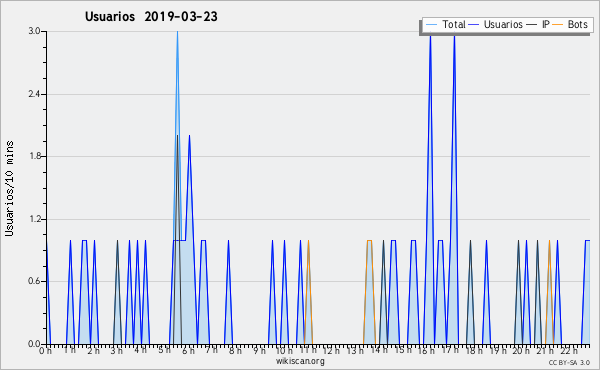The width and height of the screenshot is (600, 370).
Task: Click the '19 h' x-axis label
Action: pyautogui.click(x=498, y=350)
